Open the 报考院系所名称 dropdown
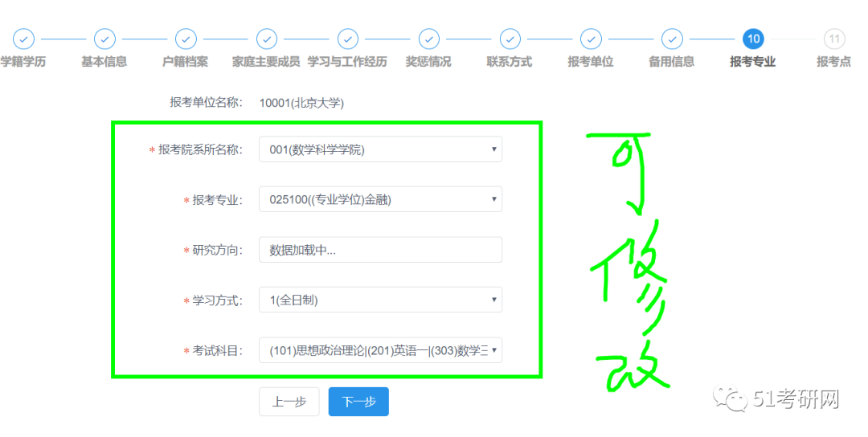 click(x=380, y=149)
